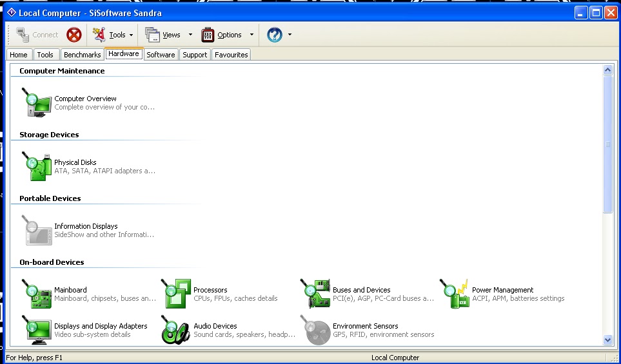This screenshot has height=364, width=621.
Task: Click the 'Portable Devices' section heading
Action: [50, 198]
